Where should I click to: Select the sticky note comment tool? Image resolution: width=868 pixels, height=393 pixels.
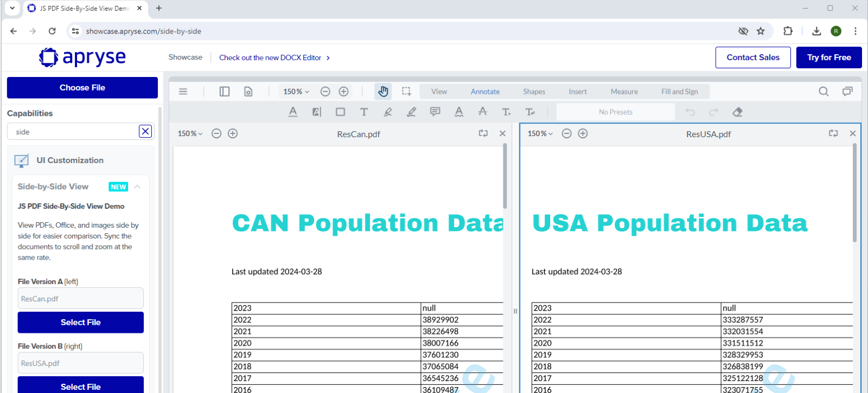(x=435, y=112)
